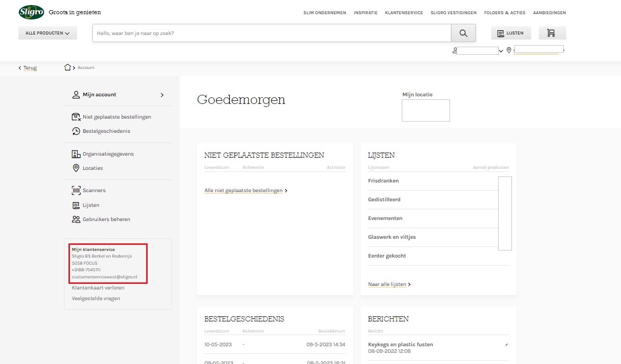Go to Folders & Acties menu
Image resolution: width=621 pixels, height=364 pixels.
pyautogui.click(x=504, y=13)
